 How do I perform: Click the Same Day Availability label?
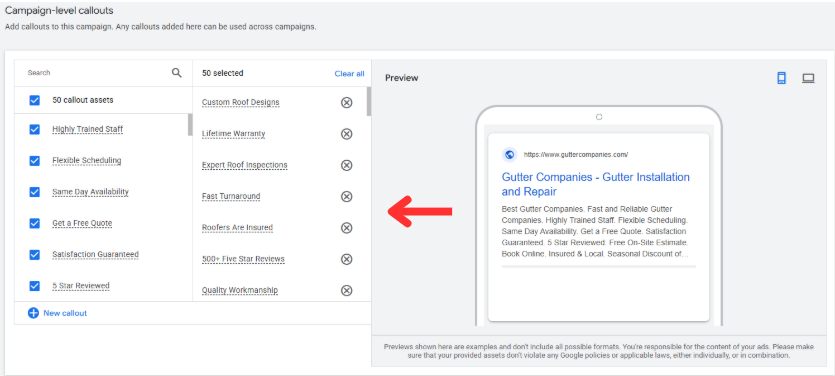point(91,192)
